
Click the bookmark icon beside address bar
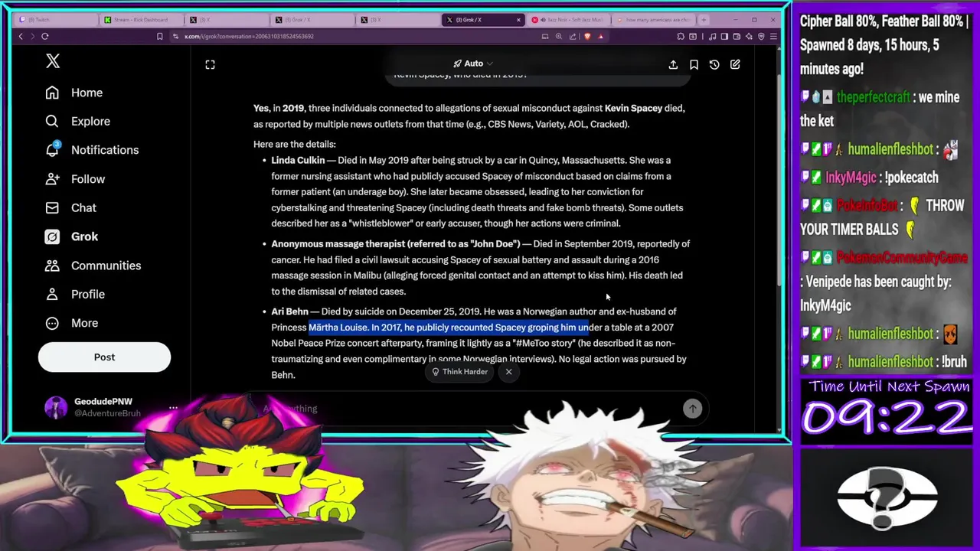click(x=159, y=36)
